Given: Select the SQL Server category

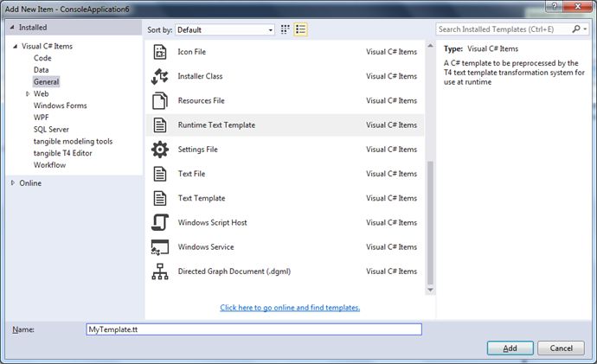Looking at the screenshot, I should click(x=51, y=130).
